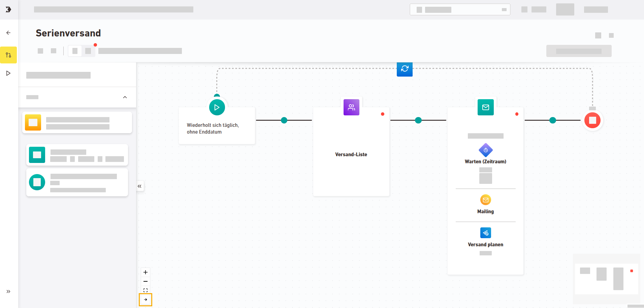Expand the left navigation sidebar
644x308 pixels.
pyautogui.click(x=8, y=291)
